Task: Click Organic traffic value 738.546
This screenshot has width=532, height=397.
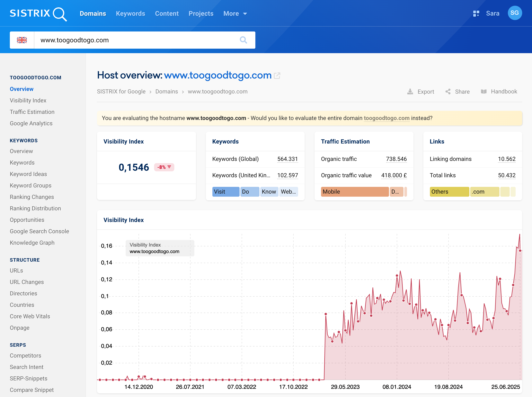Action: [x=396, y=159]
